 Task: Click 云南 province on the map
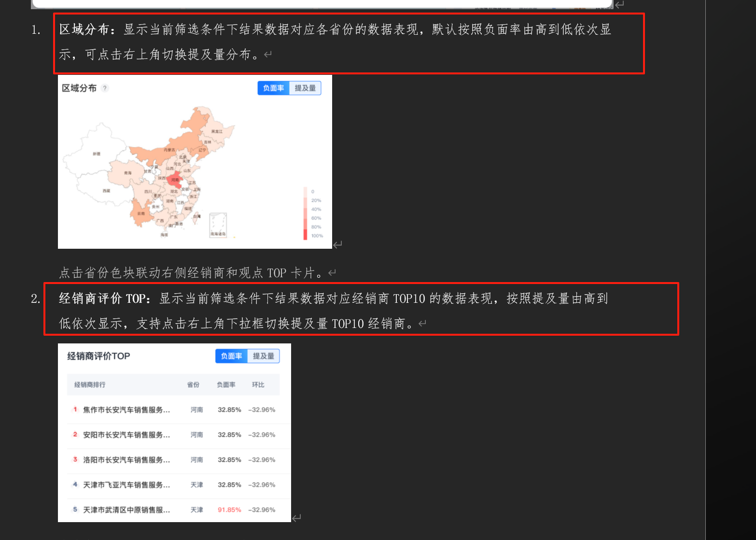pyautogui.click(x=140, y=214)
